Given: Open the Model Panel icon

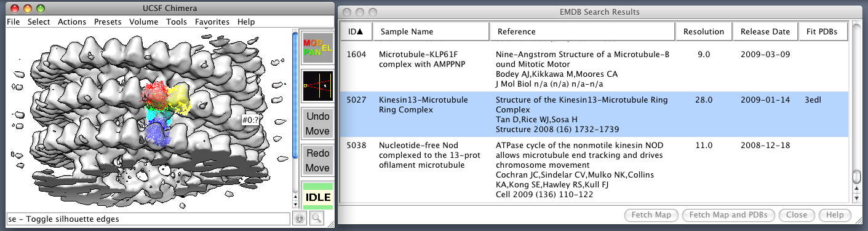Looking at the screenshot, I should click(317, 48).
